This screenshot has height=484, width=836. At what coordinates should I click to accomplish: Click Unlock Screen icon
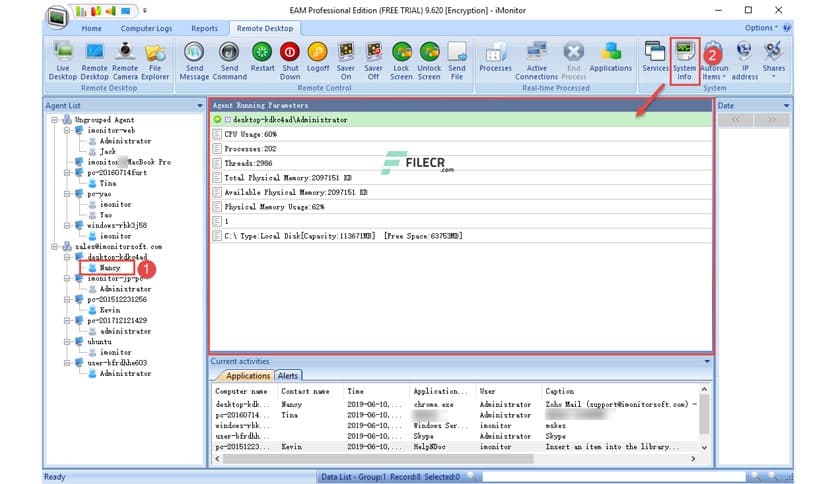tap(429, 61)
